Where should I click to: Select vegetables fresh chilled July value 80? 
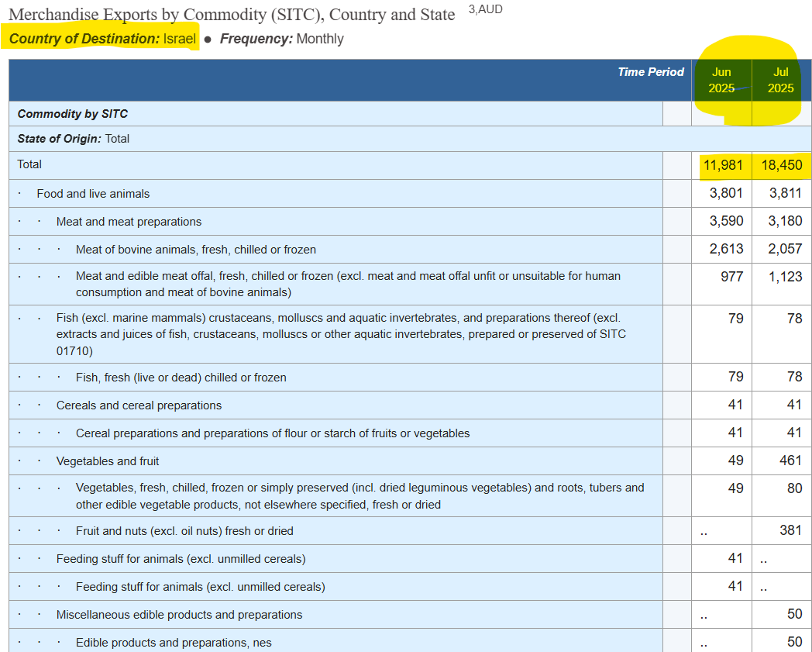[794, 488]
